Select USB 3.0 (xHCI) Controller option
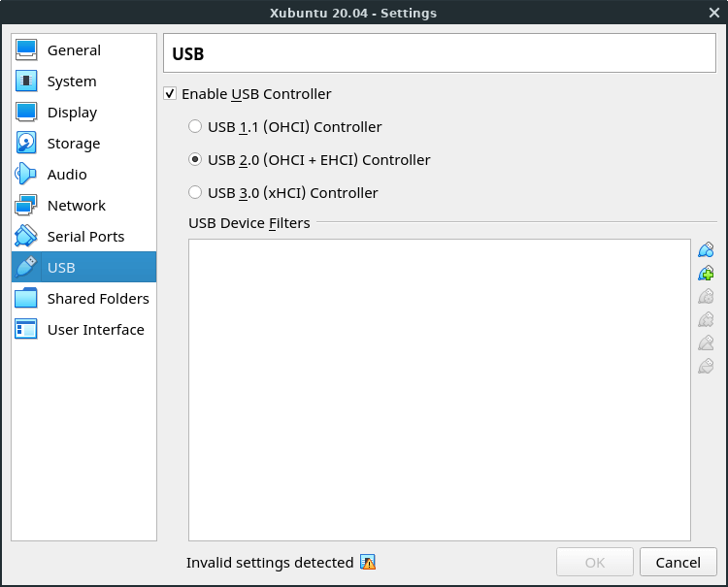The width and height of the screenshot is (728, 587). click(195, 193)
